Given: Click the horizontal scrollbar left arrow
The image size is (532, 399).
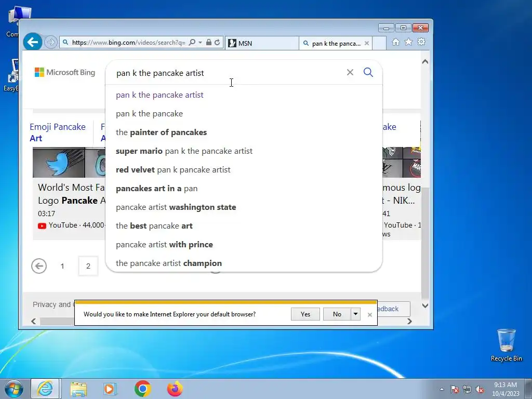Looking at the screenshot, I should 33,321.
